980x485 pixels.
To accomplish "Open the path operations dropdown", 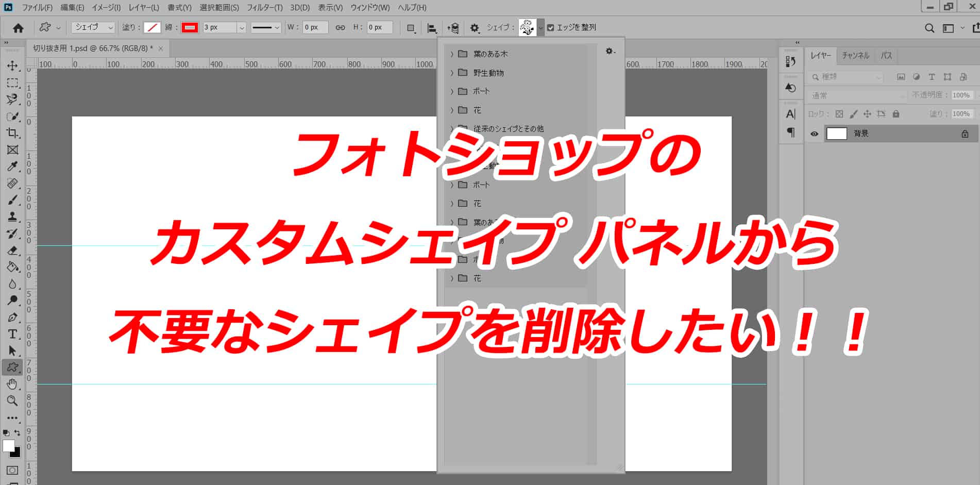I will coord(411,28).
